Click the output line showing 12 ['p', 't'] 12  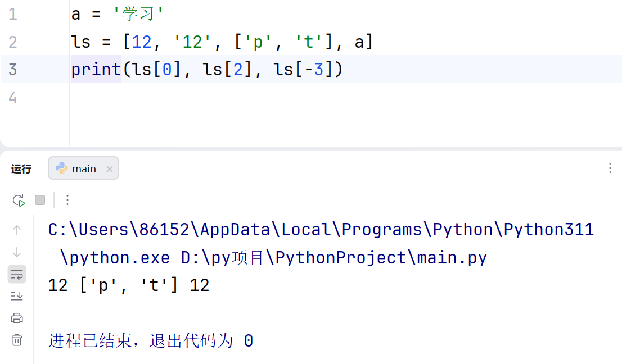pos(128,285)
